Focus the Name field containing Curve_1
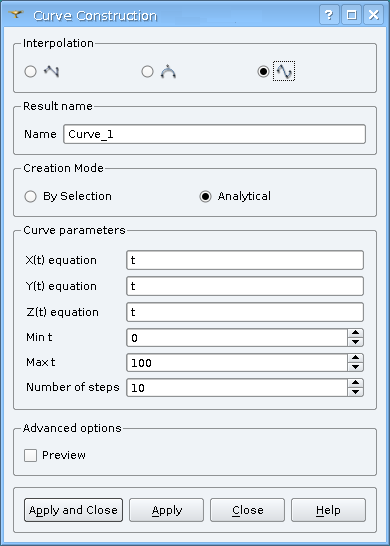This screenshot has width=390, height=546. (x=214, y=134)
